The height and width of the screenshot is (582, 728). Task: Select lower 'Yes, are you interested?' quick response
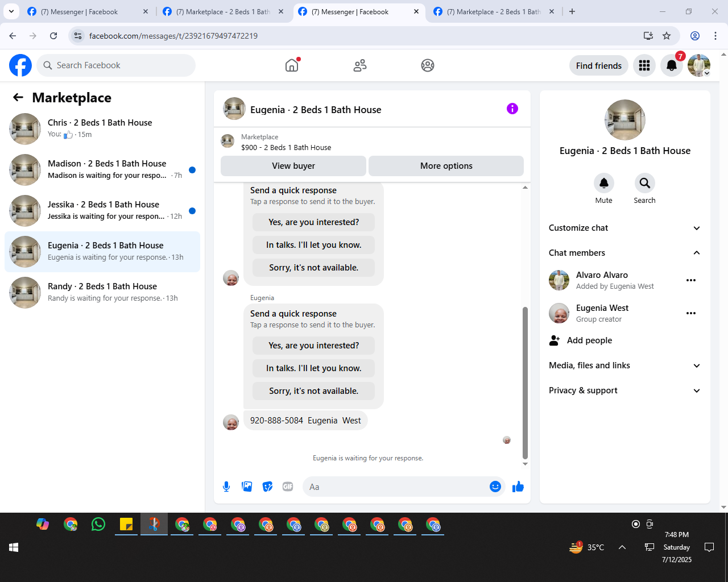click(x=314, y=346)
